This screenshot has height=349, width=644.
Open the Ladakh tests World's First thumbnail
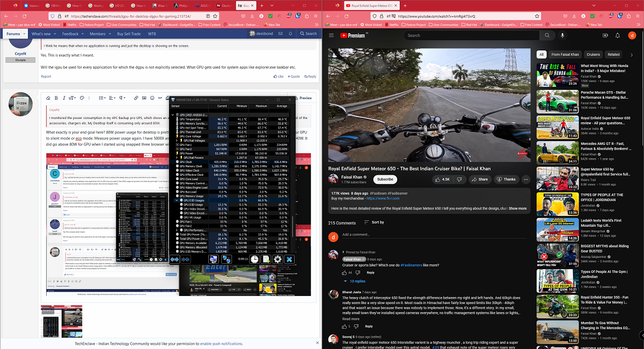point(557,230)
